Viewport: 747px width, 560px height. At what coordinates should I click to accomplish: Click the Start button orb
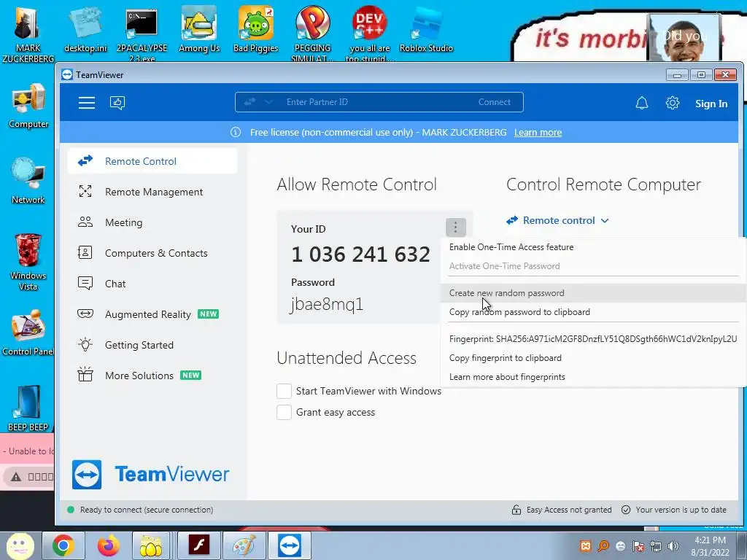(20, 545)
